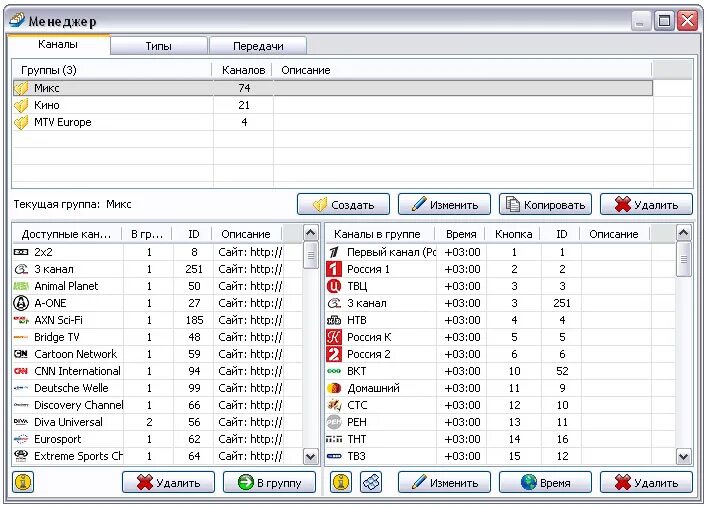Open the Типы tab
Image resolution: width=707 pixels, height=507 pixels.
[159, 46]
